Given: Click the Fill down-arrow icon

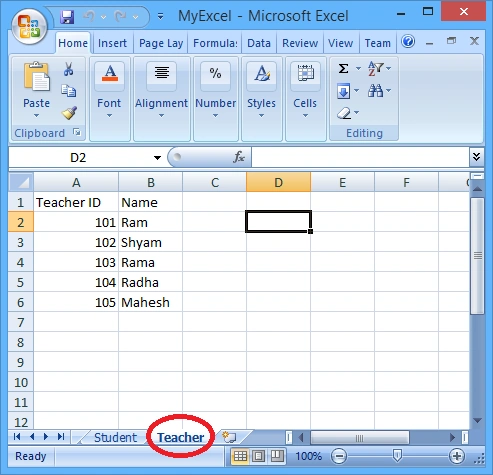Looking at the screenshot, I should (x=343, y=91).
